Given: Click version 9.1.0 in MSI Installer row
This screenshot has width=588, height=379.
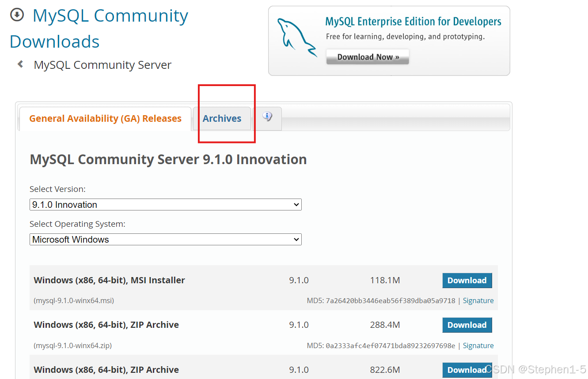Looking at the screenshot, I should coord(299,280).
